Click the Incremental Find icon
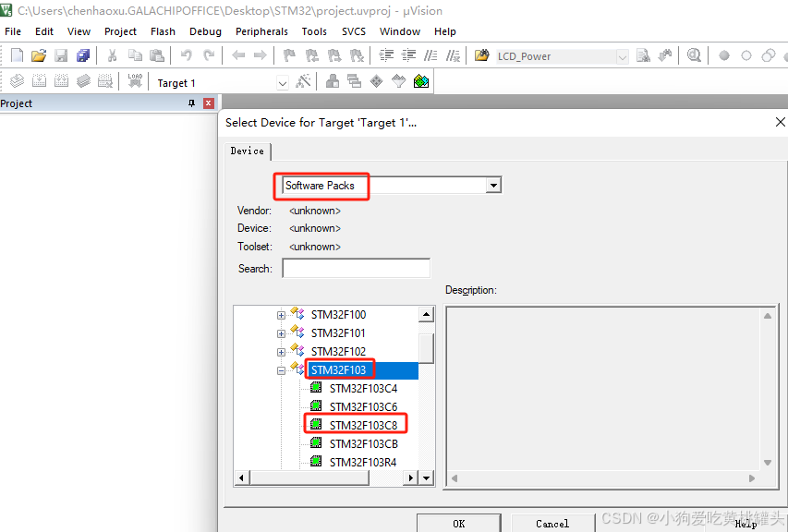788x532 pixels. tap(665, 55)
